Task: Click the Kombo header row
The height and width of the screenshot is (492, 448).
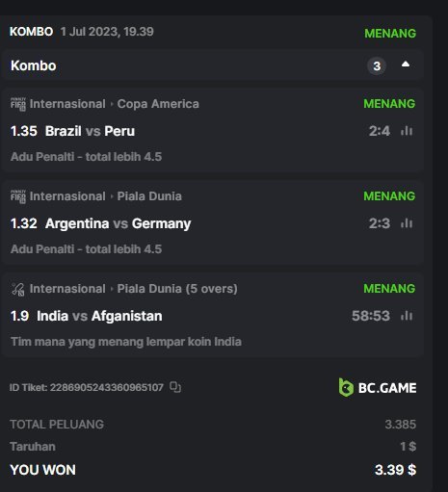Action: pyautogui.click(x=212, y=65)
